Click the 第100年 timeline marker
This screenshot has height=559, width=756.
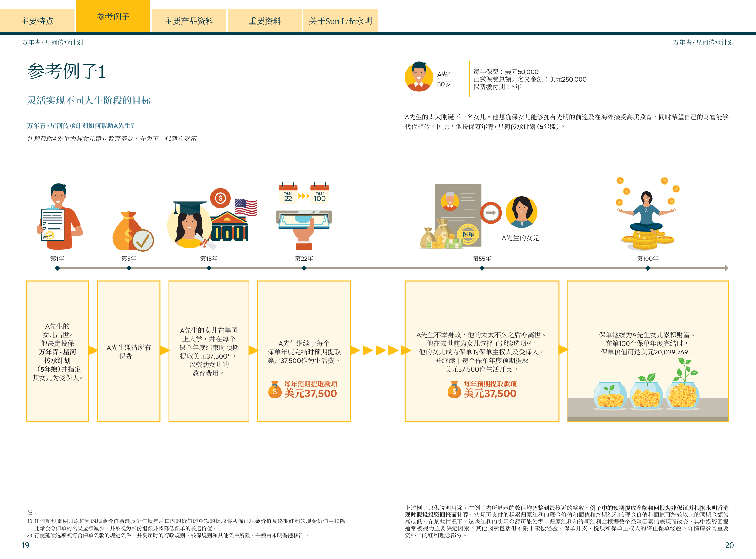(647, 268)
